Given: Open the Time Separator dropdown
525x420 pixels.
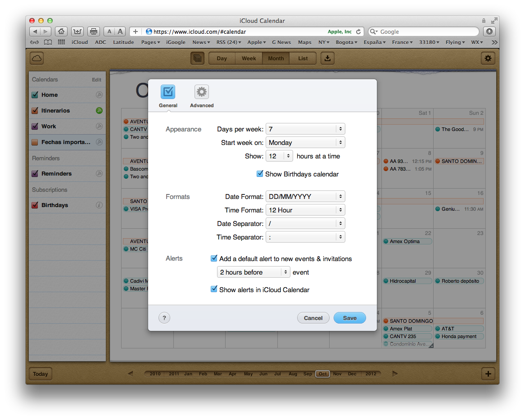Looking at the screenshot, I should [x=305, y=237].
